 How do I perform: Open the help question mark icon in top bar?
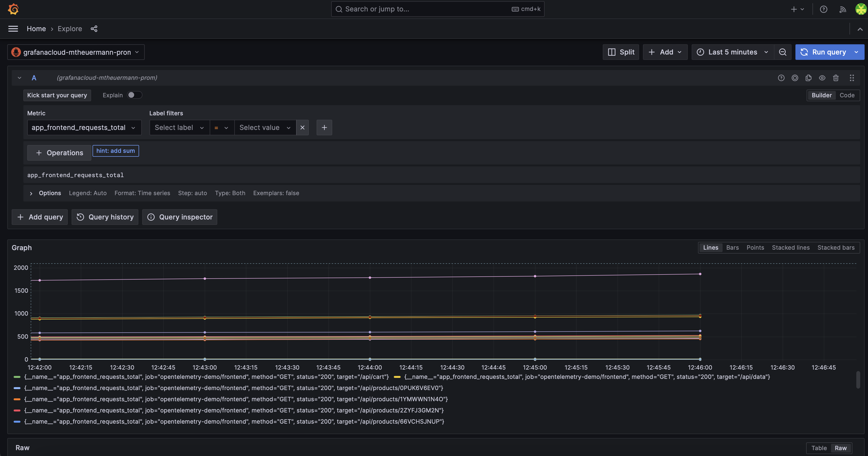click(x=823, y=9)
